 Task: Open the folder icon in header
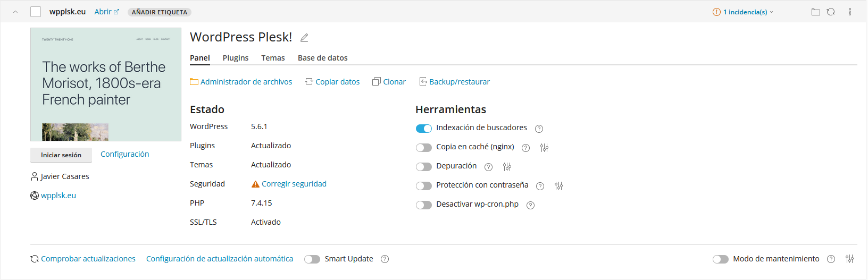click(x=816, y=12)
